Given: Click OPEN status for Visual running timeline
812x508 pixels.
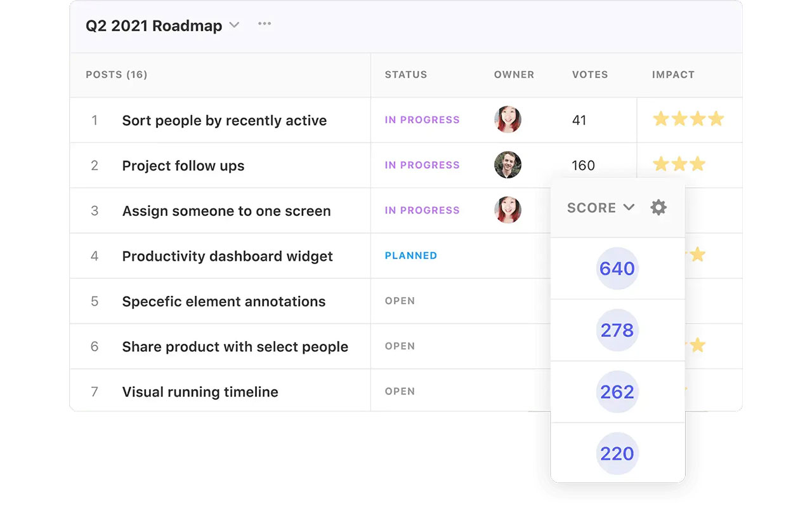Looking at the screenshot, I should (x=400, y=392).
